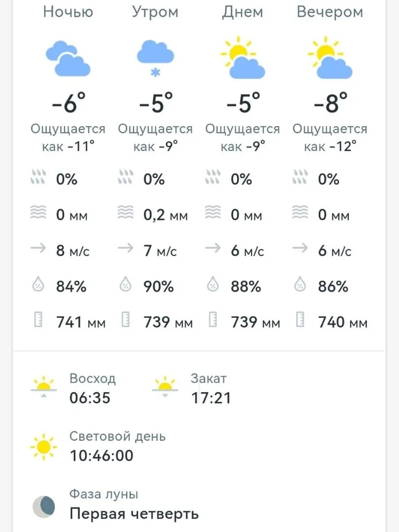
Task: Click the humidity drop icon next to 90%
Action: point(126,284)
